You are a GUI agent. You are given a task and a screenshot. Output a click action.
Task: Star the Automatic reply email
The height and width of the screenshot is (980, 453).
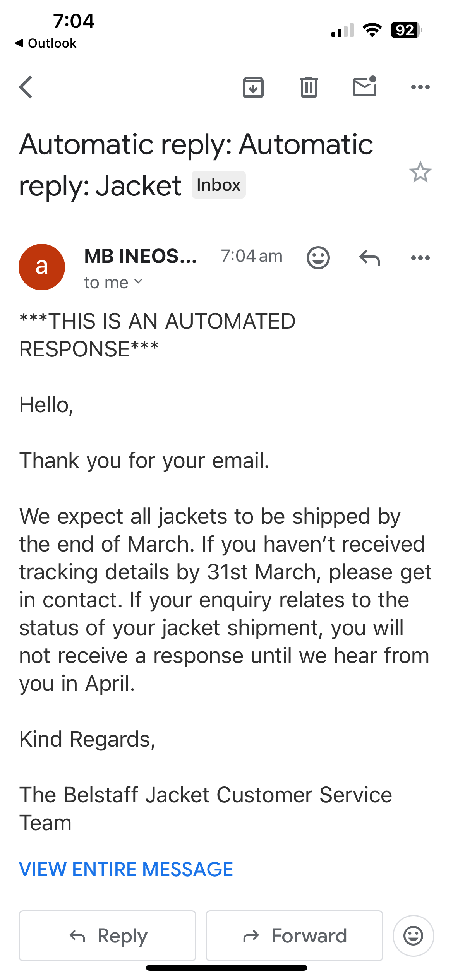pos(420,172)
